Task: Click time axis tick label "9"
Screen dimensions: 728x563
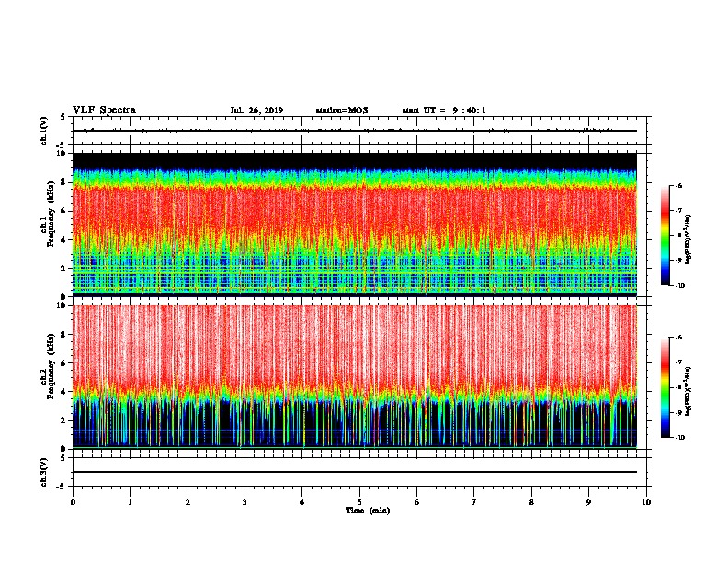Action: (x=588, y=502)
